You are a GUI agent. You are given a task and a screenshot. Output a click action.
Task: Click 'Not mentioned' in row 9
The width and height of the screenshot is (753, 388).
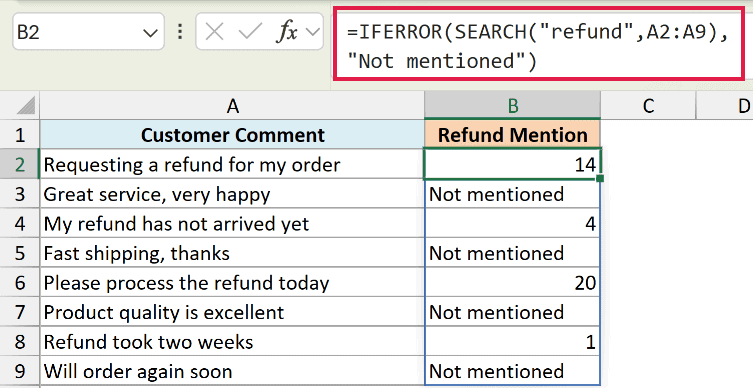512,371
